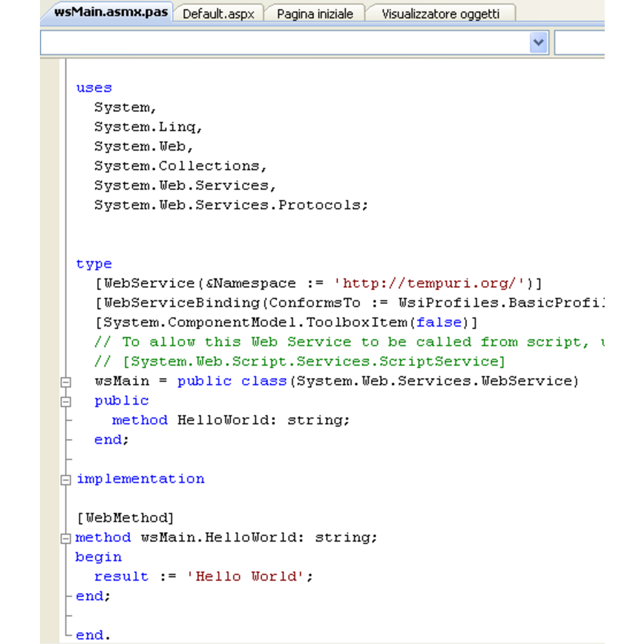
Task: Select the HelloWorld method declaration text
Action: point(231,420)
